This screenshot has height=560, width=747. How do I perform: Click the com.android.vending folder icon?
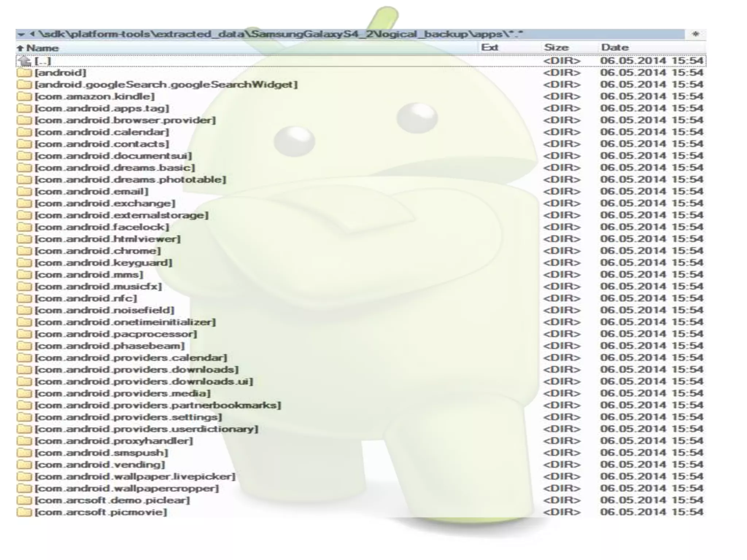(x=24, y=465)
